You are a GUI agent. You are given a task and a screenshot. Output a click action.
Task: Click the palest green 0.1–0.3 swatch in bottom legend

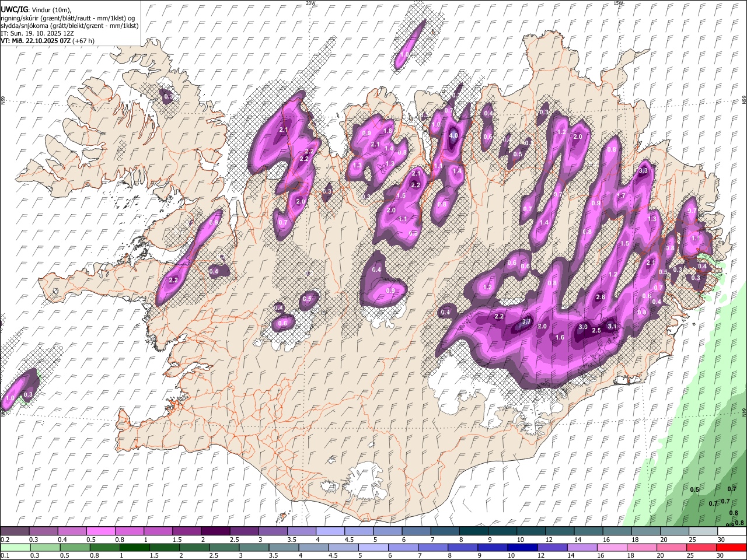15,548
